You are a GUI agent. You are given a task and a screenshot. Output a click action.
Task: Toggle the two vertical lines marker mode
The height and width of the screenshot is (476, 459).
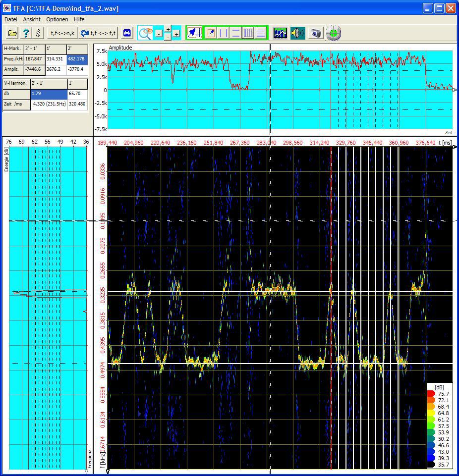pyautogui.click(x=224, y=33)
